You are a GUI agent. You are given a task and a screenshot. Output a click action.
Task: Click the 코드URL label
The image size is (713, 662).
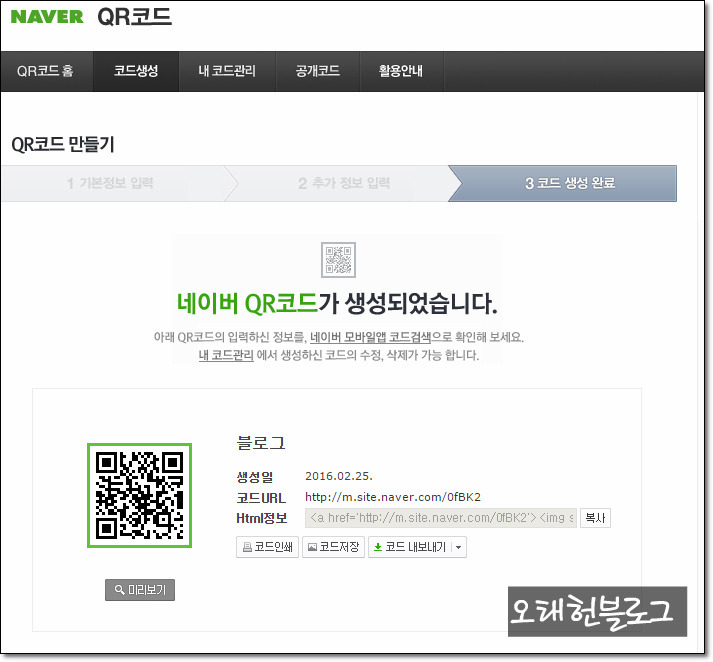[x=261, y=498]
